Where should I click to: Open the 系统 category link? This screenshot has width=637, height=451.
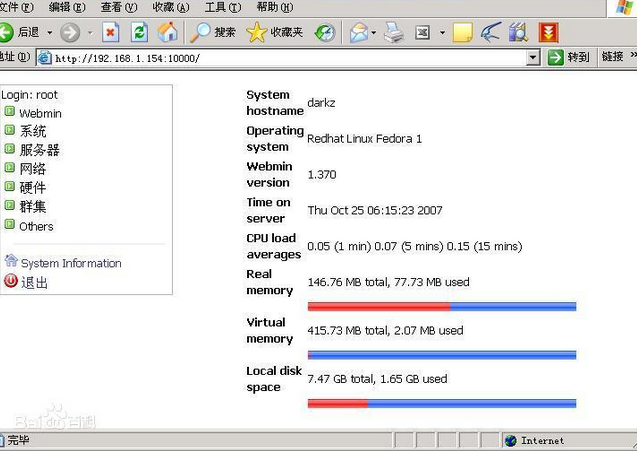click(x=33, y=131)
